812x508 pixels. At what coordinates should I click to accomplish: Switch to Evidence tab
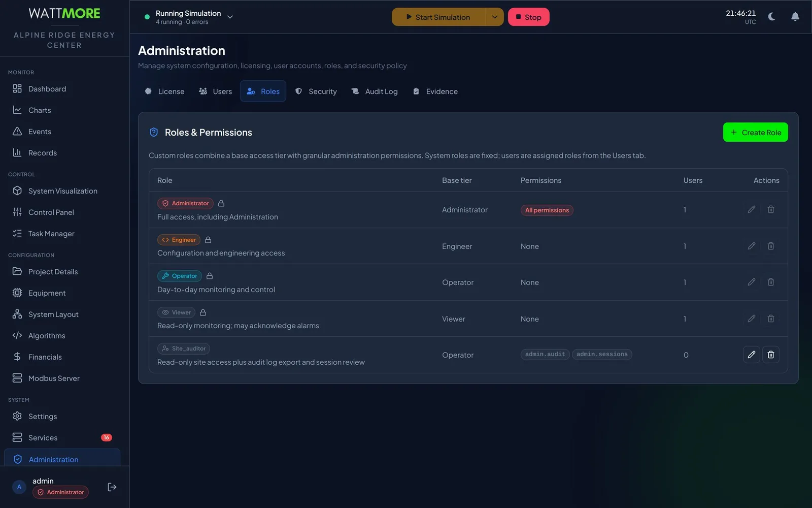click(x=435, y=91)
